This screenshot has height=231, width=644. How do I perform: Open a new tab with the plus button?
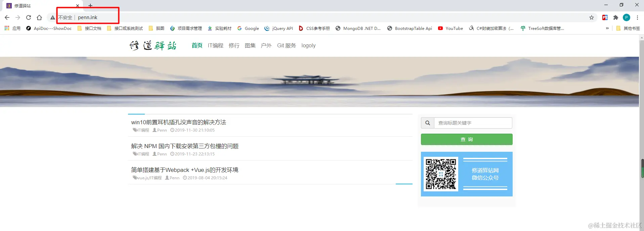pos(90,5)
